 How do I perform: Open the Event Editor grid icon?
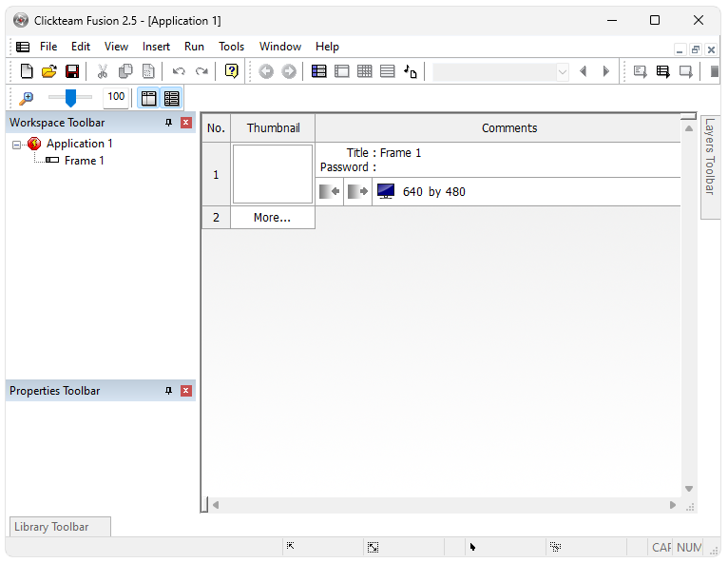[x=364, y=71]
